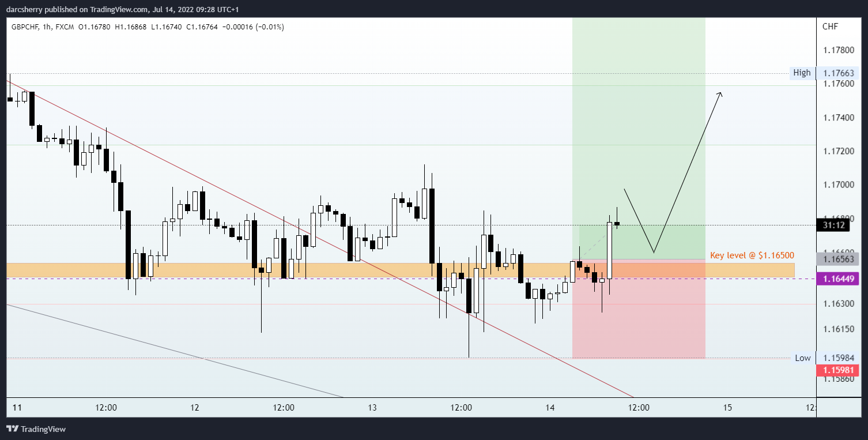Click the 1.17600 price axis label

839,84
